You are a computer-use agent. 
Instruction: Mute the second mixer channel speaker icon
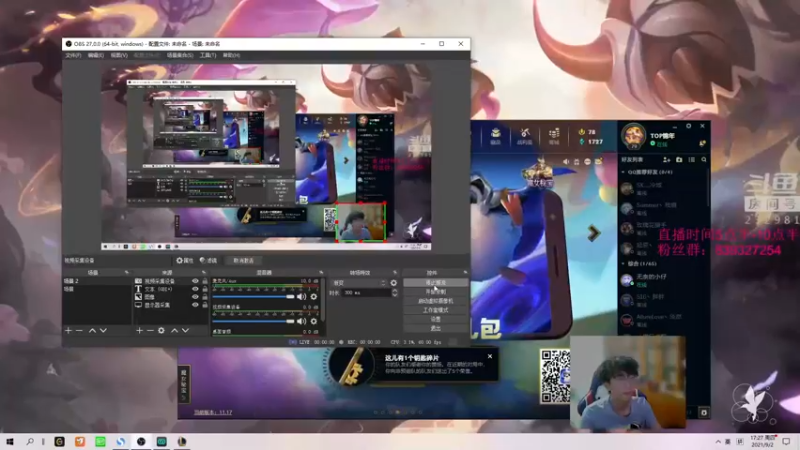pos(302,321)
